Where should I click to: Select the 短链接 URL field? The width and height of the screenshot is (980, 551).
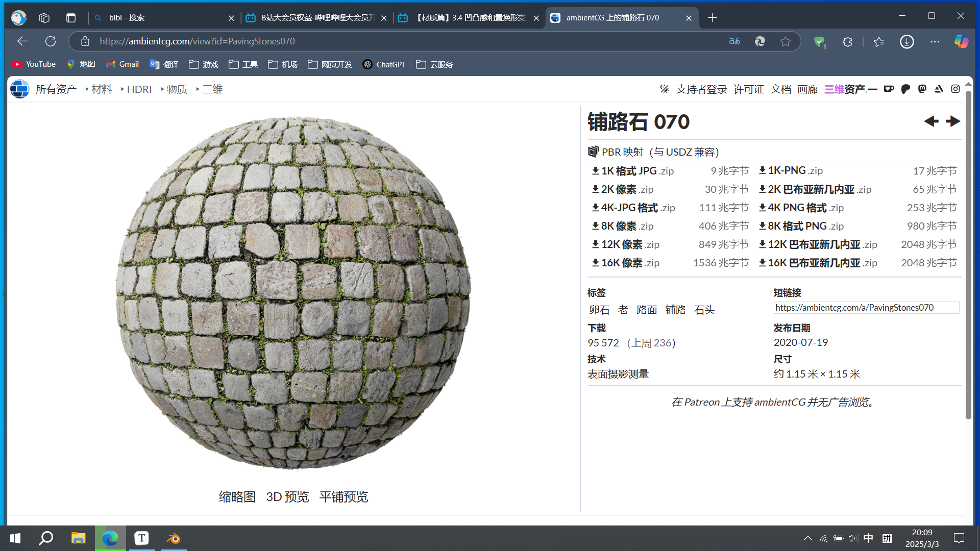866,307
